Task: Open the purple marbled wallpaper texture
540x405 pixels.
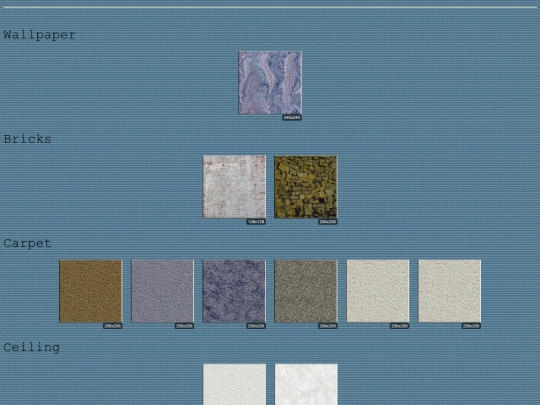Action: pyautogui.click(x=270, y=83)
